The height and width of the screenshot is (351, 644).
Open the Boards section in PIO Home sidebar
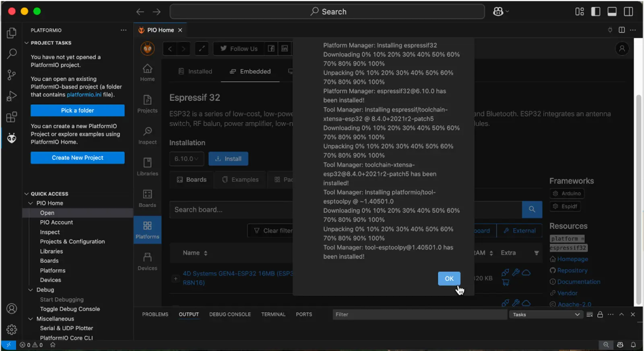tap(147, 199)
